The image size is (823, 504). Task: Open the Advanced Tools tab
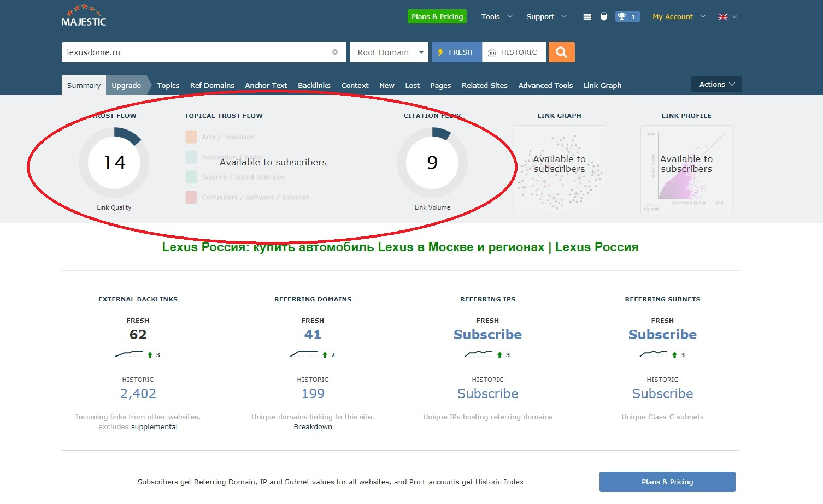(545, 85)
